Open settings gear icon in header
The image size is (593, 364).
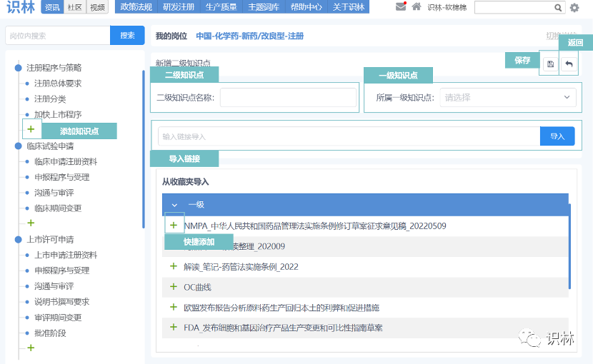click(x=574, y=8)
